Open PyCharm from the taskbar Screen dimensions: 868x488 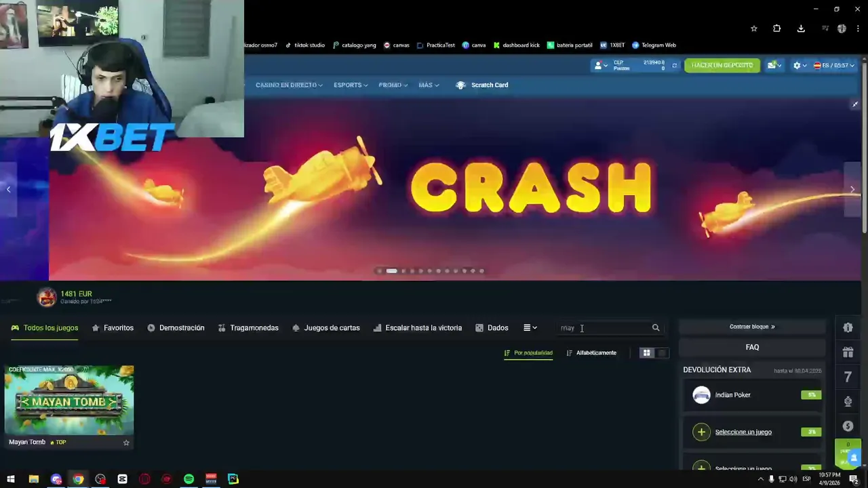tap(233, 479)
